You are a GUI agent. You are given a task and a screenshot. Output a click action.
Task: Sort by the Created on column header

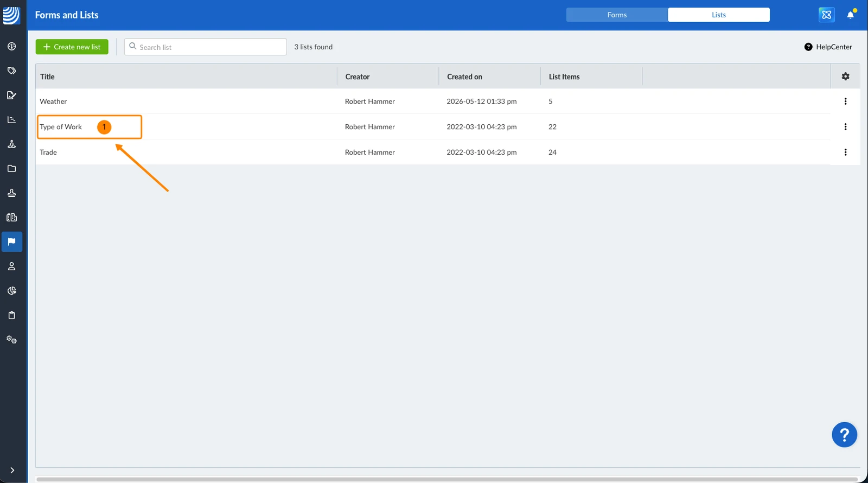pos(464,77)
